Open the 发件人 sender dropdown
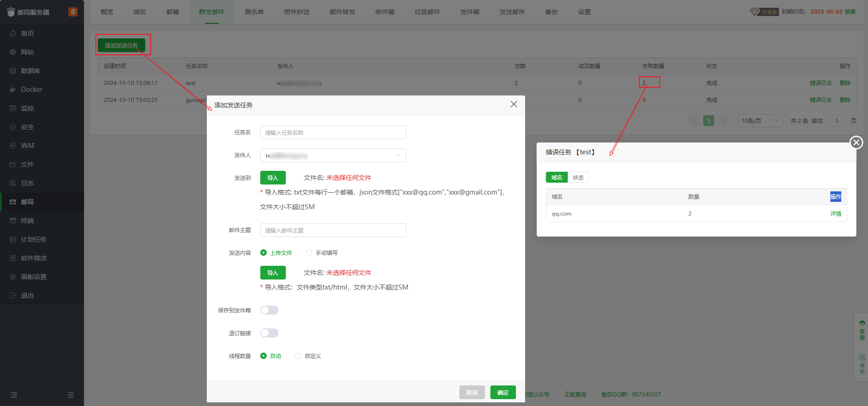The height and width of the screenshot is (406, 868). tap(333, 155)
